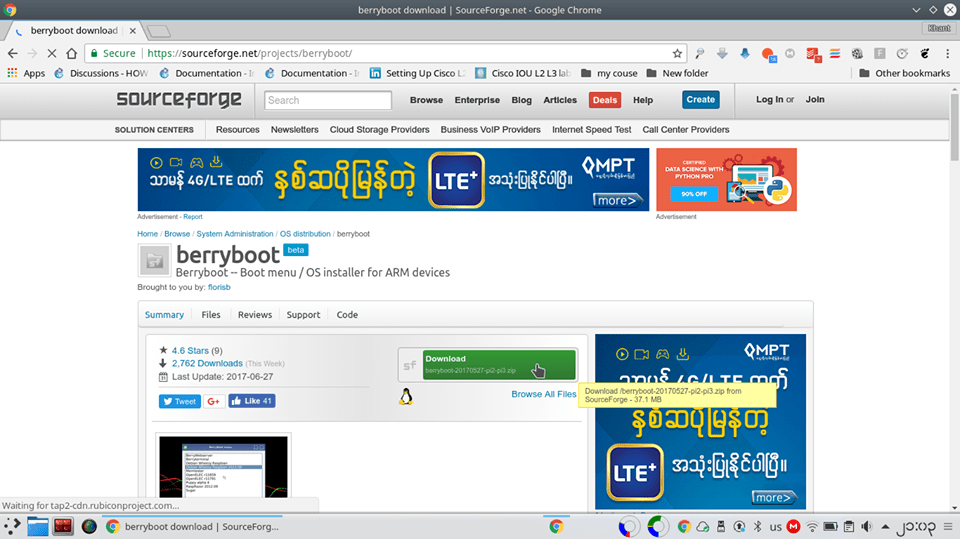Click the Google+ share button
This screenshot has width=960, height=539.
click(x=214, y=401)
